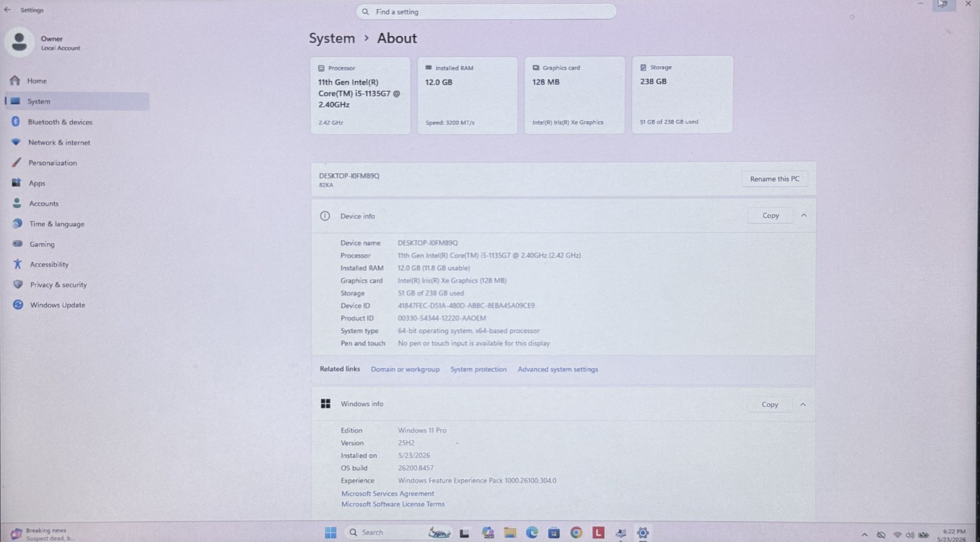Screen dimensions: 980x542
Task: Select the Device ID value text
Action: (x=466, y=306)
